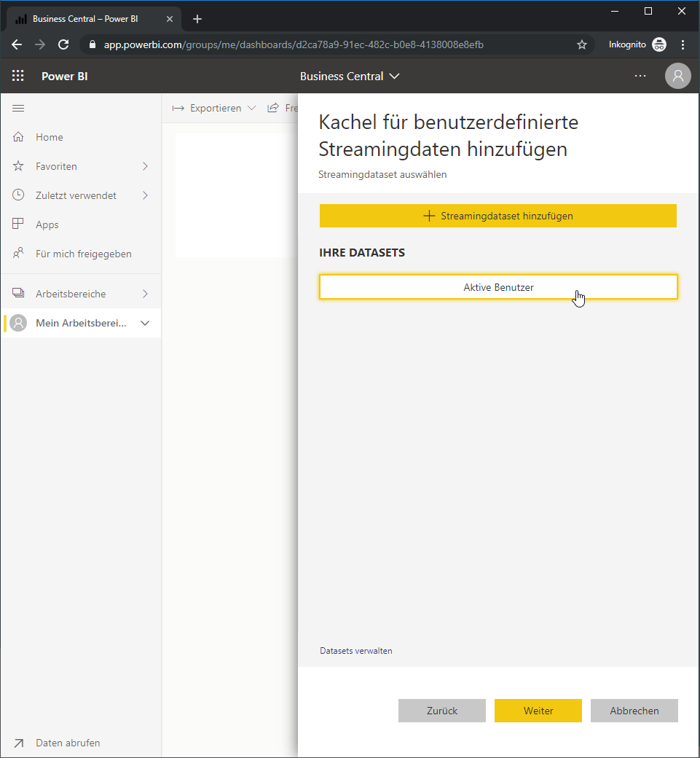Click the Arbeitsbereiche workspace icon
Image resolution: width=700 pixels, height=758 pixels.
pos(18,293)
